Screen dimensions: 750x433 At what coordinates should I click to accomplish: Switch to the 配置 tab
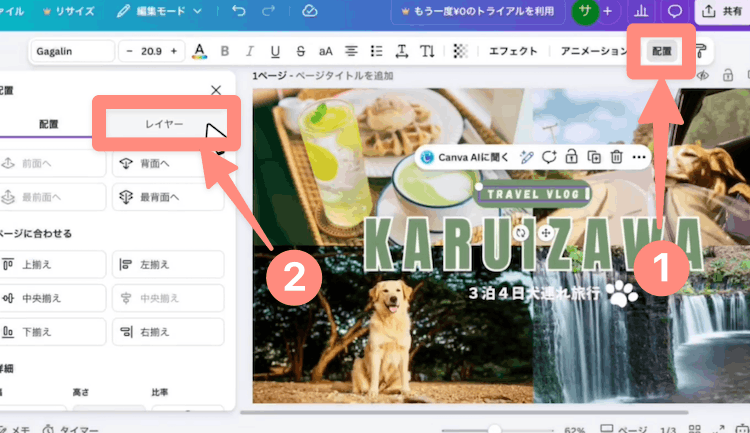(48, 124)
